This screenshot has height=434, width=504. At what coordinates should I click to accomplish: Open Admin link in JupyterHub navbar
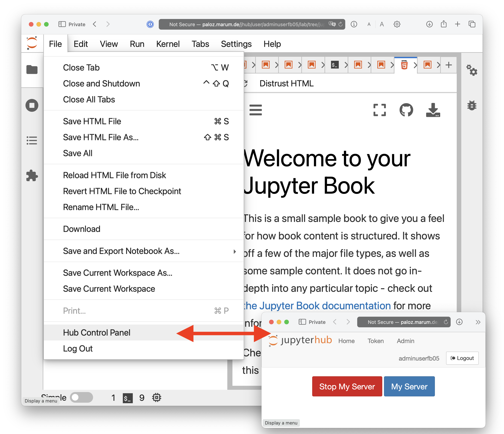(405, 341)
